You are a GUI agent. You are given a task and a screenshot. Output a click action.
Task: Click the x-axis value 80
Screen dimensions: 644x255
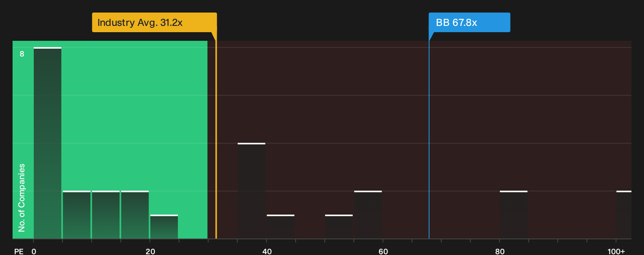pyautogui.click(x=500, y=251)
